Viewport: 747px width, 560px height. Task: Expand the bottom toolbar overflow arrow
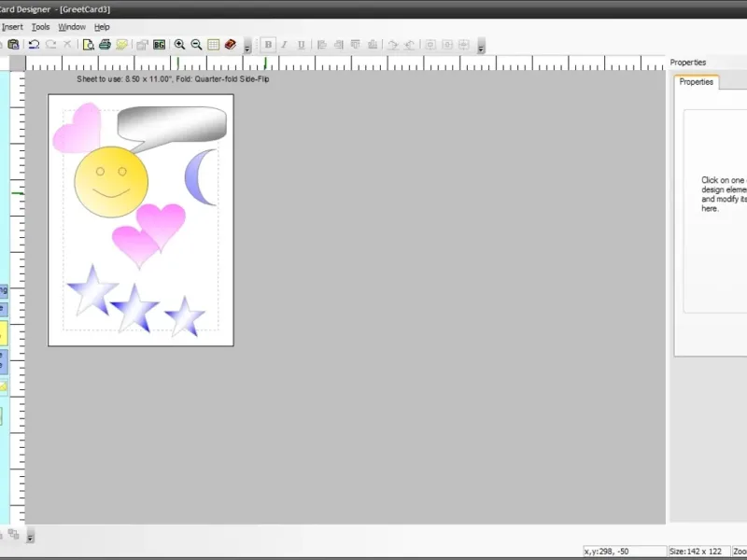pos(30,536)
